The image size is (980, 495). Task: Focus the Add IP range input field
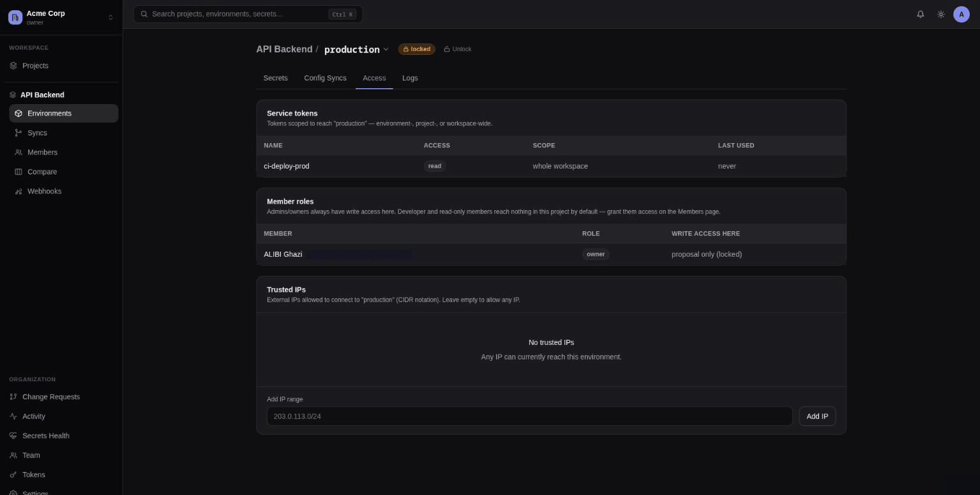point(529,416)
